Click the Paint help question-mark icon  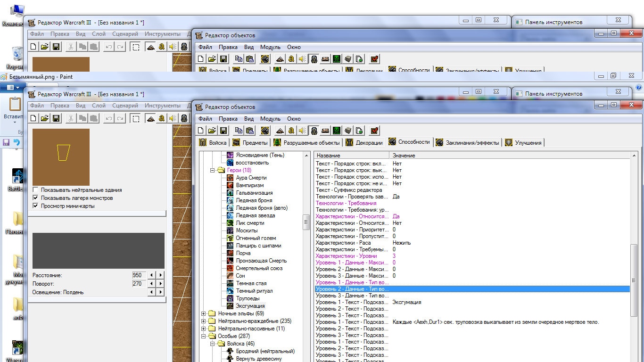[639, 87]
